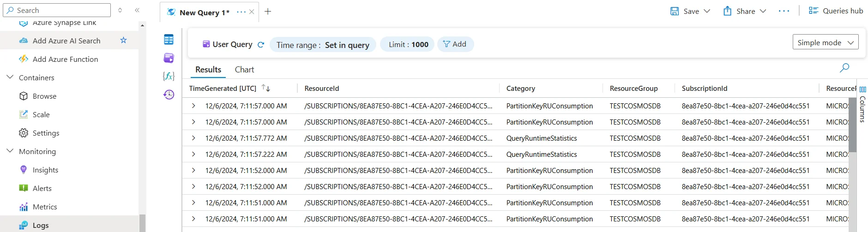Open the saved Queries panel icon
This screenshot has width=868, height=232.
point(169,58)
